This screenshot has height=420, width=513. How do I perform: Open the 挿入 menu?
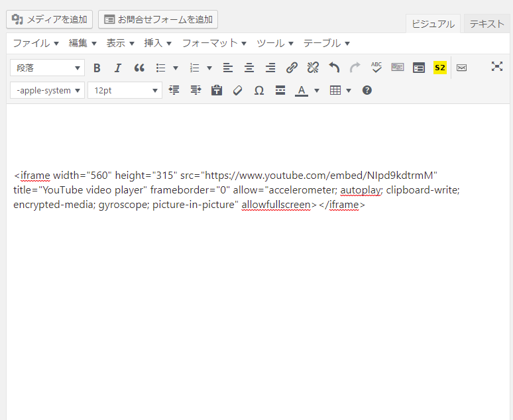(158, 43)
